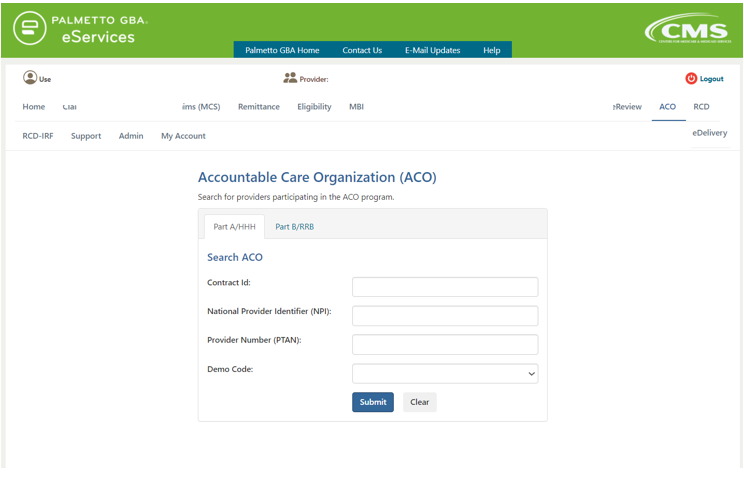Viewport: 744px width, 502px height.
Task: Click the Palmetto GBA eServices logo icon
Action: pos(30,28)
